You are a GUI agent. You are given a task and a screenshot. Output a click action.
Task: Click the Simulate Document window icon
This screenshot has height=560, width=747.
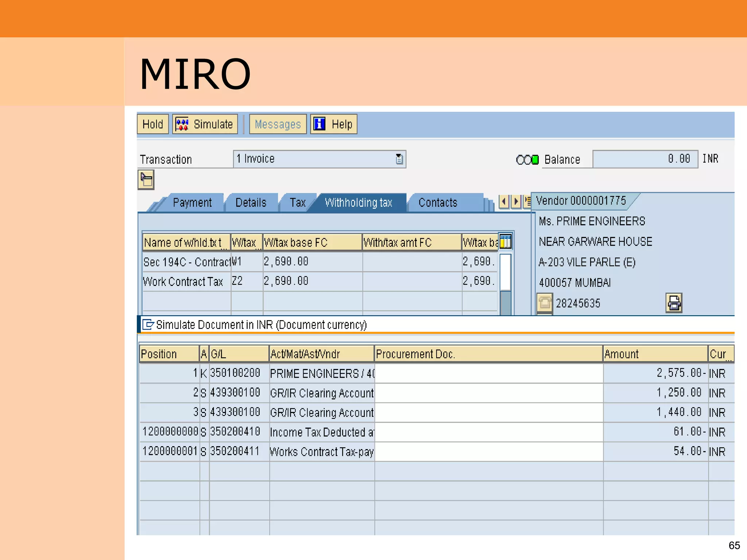tap(148, 324)
